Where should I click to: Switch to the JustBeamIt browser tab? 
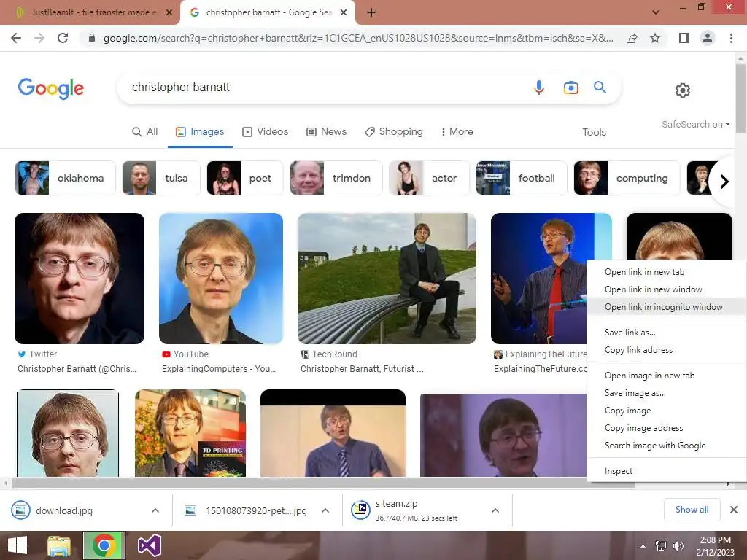pyautogui.click(x=90, y=12)
